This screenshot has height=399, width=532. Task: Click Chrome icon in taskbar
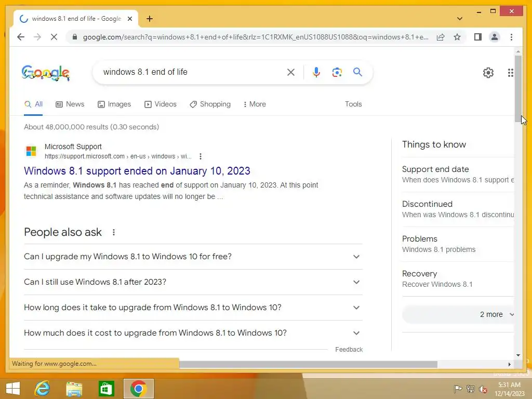(138, 389)
